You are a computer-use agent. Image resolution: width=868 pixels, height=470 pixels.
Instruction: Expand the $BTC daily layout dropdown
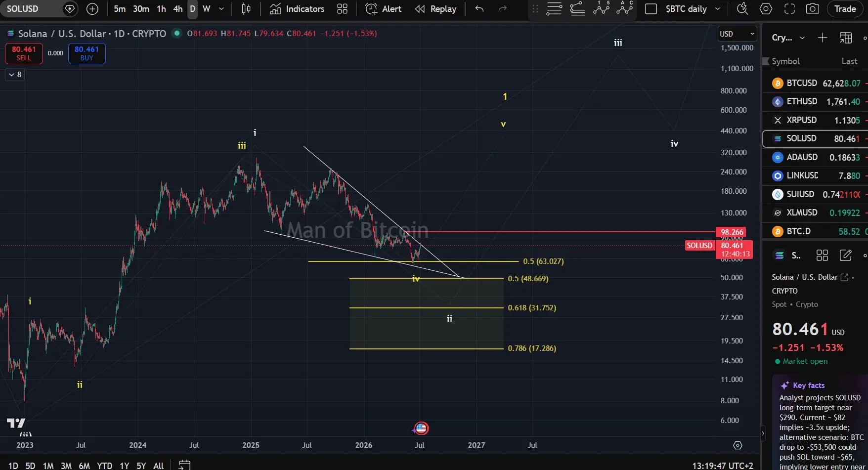pos(718,9)
